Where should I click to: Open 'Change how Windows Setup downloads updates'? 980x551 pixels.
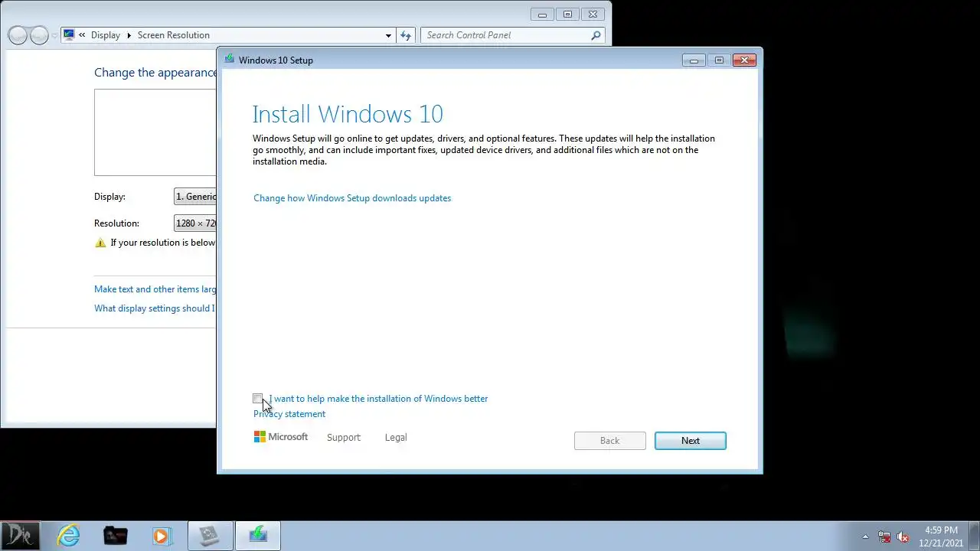coord(352,198)
